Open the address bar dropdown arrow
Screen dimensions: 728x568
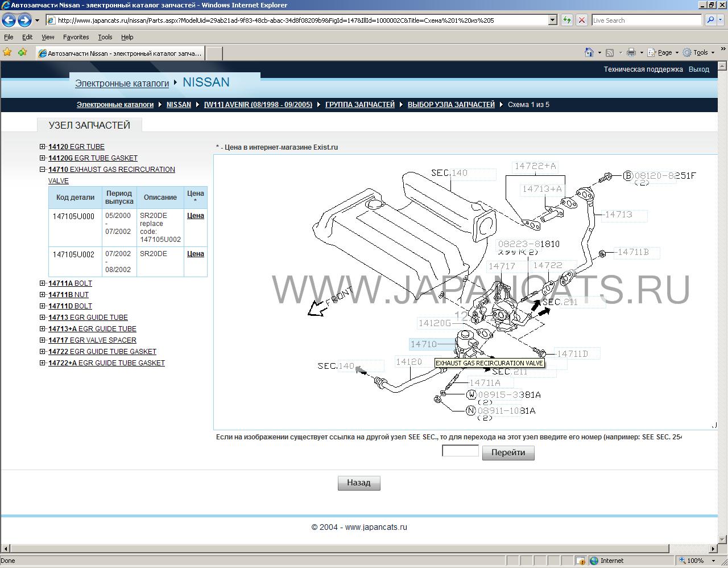pos(552,20)
